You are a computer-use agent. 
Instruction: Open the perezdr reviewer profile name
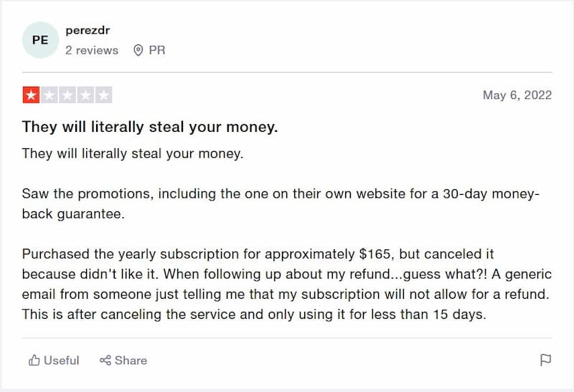click(x=88, y=30)
